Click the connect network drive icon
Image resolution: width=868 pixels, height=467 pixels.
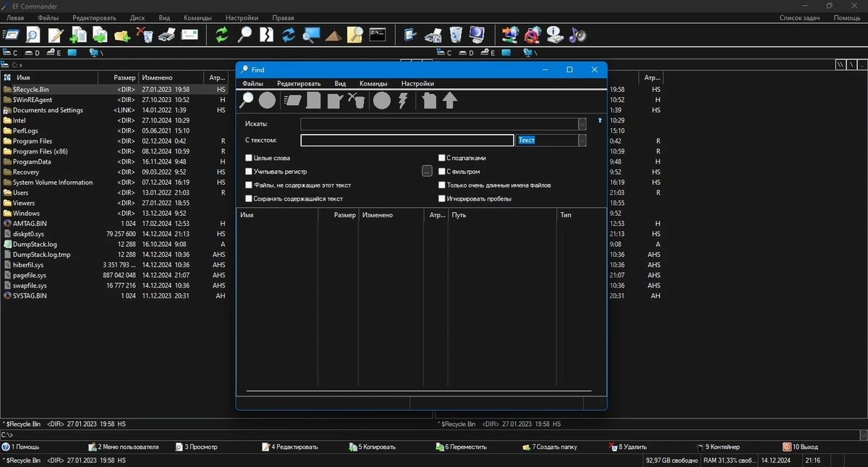(x=511, y=34)
